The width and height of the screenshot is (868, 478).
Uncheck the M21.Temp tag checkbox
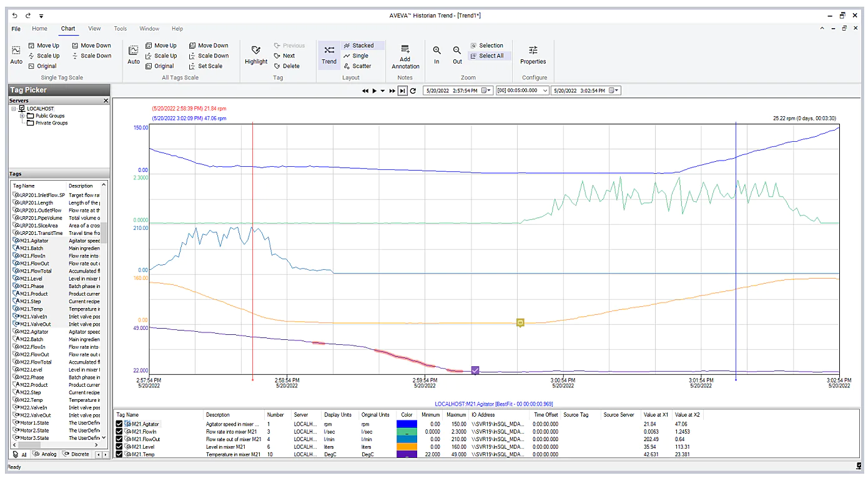tap(119, 454)
